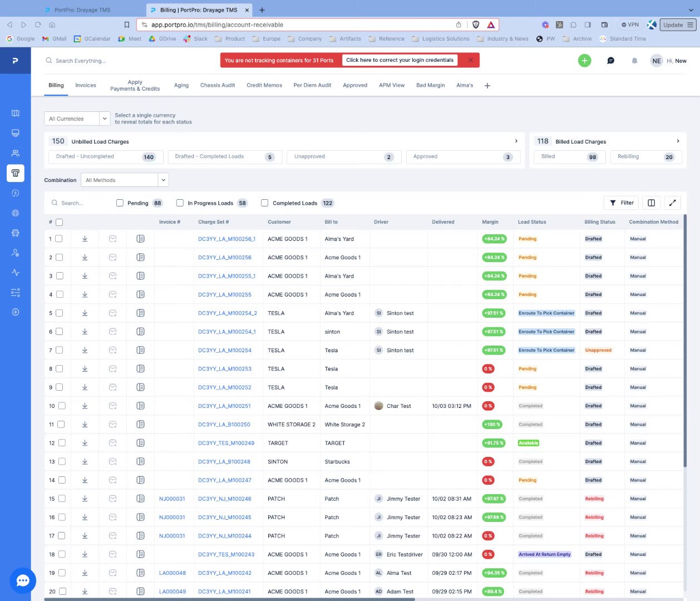700x601 pixels.
Task: Expand Billed Load Charges with the chevron
Action: point(678,141)
